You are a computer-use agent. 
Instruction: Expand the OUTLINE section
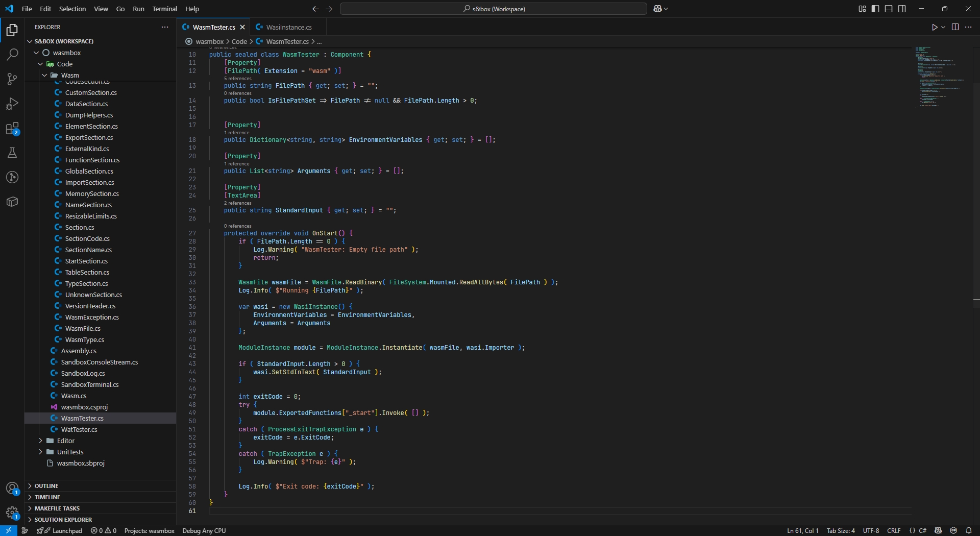pyautogui.click(x=100, y=486)
